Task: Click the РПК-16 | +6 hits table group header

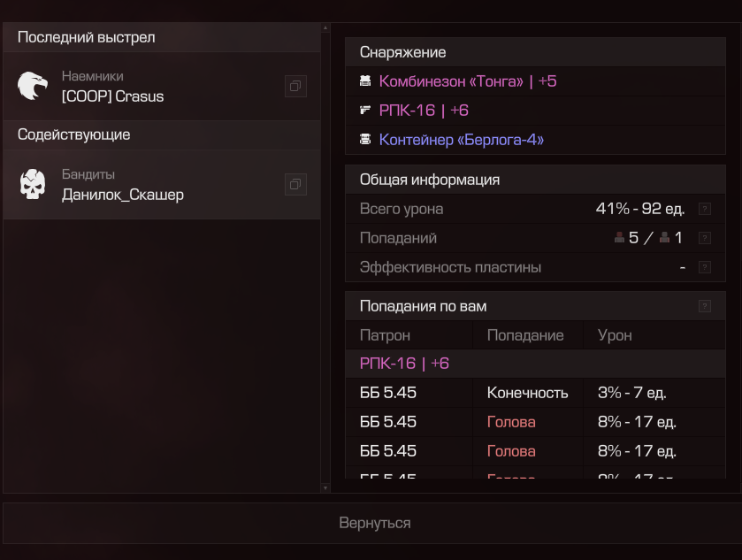Action: click(x=535, y=364)
